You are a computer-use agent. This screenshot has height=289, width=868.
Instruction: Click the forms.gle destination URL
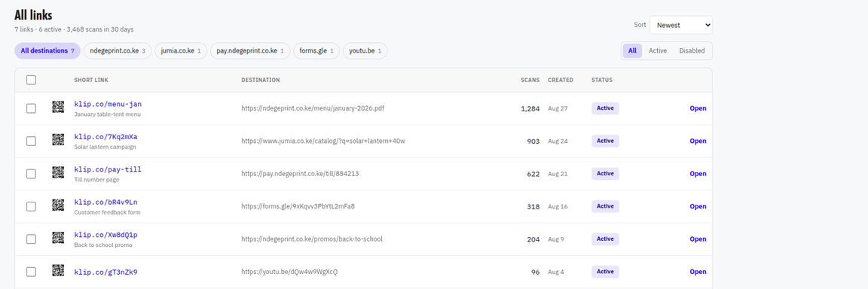[x=298, y=206]
